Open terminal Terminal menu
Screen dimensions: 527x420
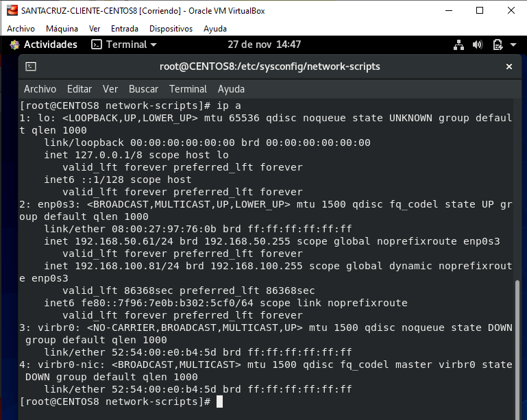pyautogui.click(x=188, y=89)
